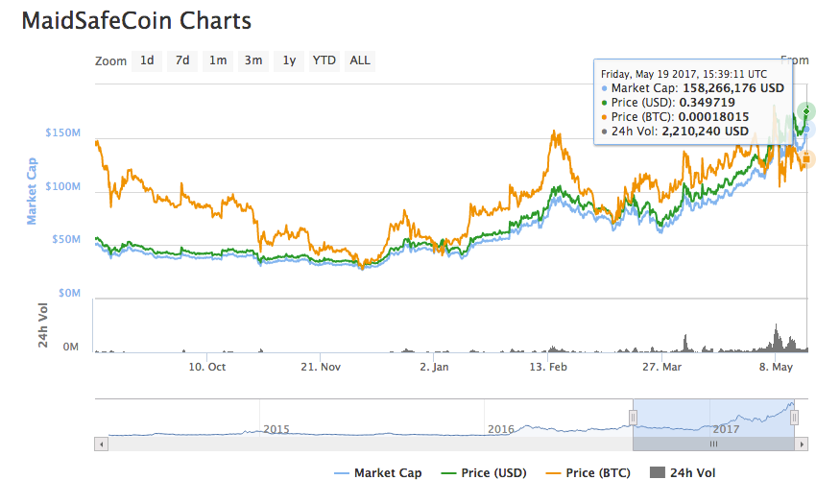The width and height of the screenshot is (816, 504).
Task: Choose the 1y zoom range
Action: point(289,60)
